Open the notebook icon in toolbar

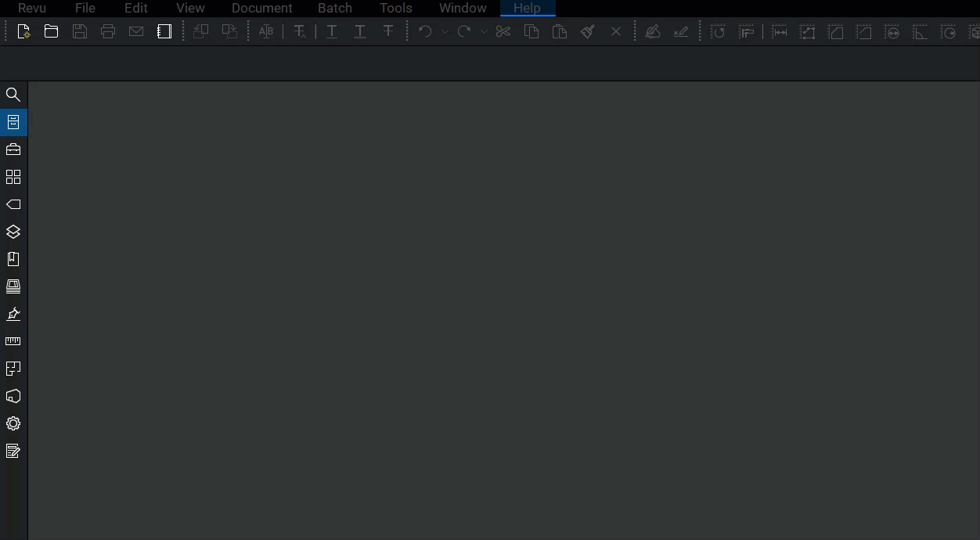tap(164, 32)
